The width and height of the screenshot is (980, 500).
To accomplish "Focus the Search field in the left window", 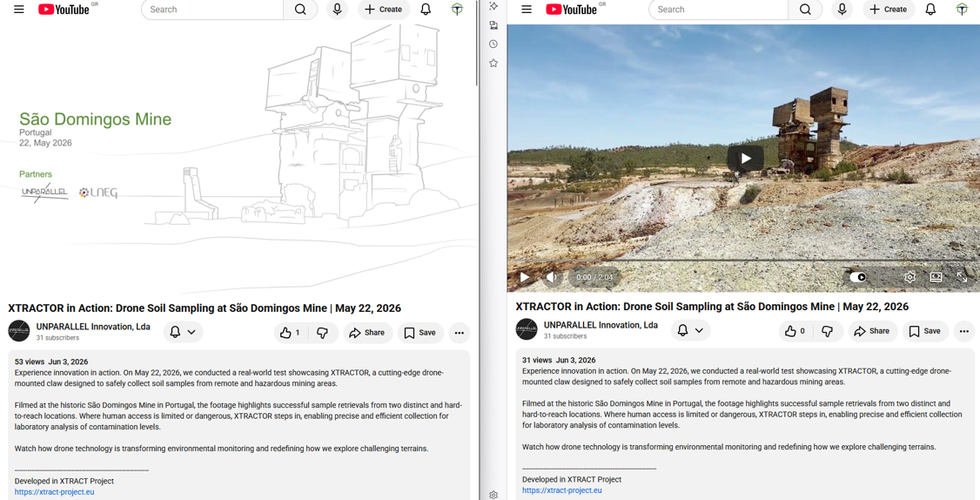I will 212,10.
